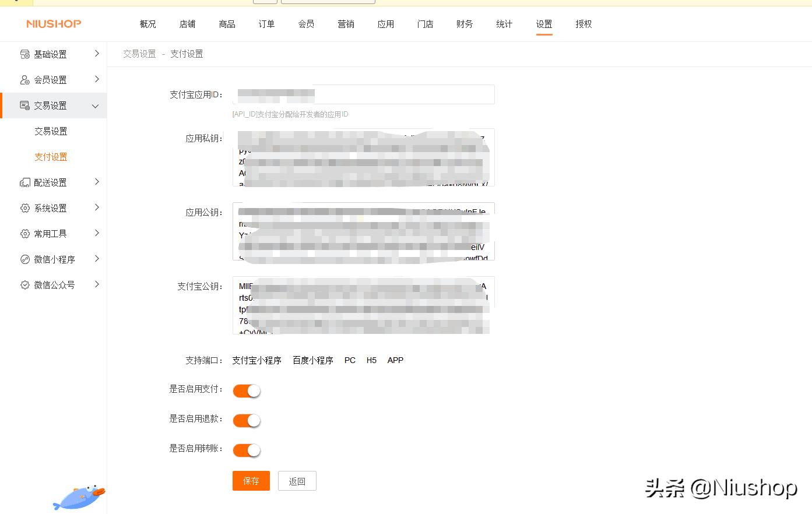This screenshot has width=812, height=514.
Task: Expand the 配送设置 section
Action: point(97,182)
